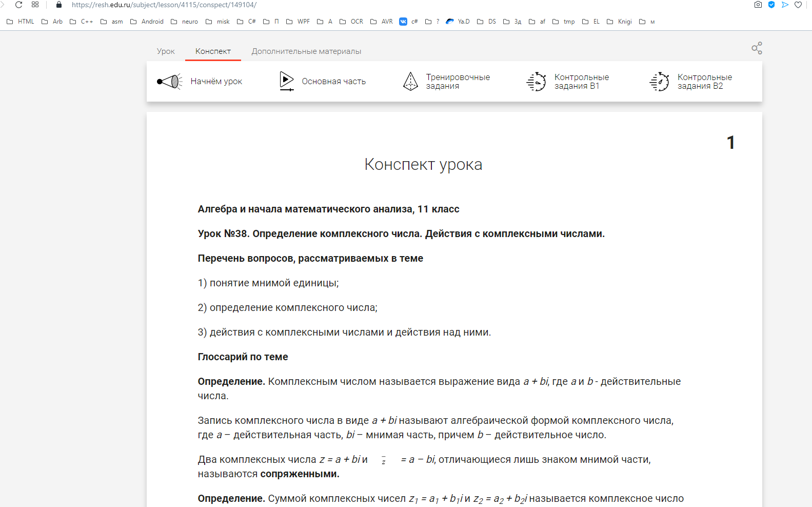
Task: Open Тренировочные задания
Action: click(458, 81)
